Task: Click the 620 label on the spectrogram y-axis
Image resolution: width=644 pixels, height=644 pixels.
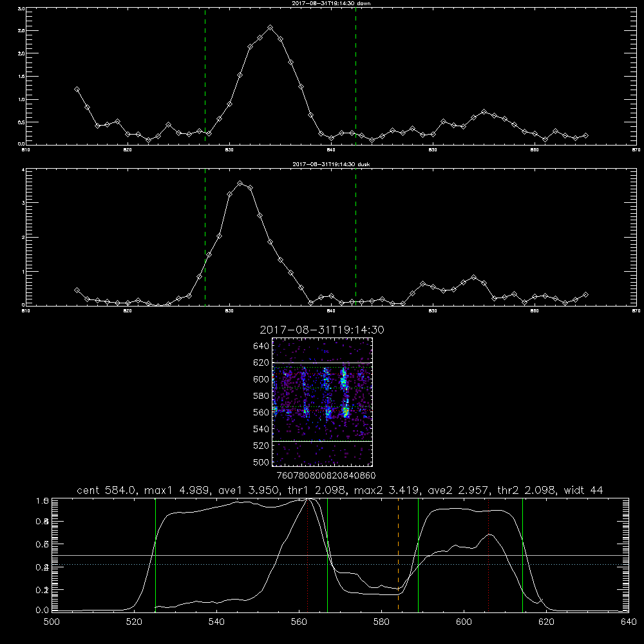Action: point(261,363)
